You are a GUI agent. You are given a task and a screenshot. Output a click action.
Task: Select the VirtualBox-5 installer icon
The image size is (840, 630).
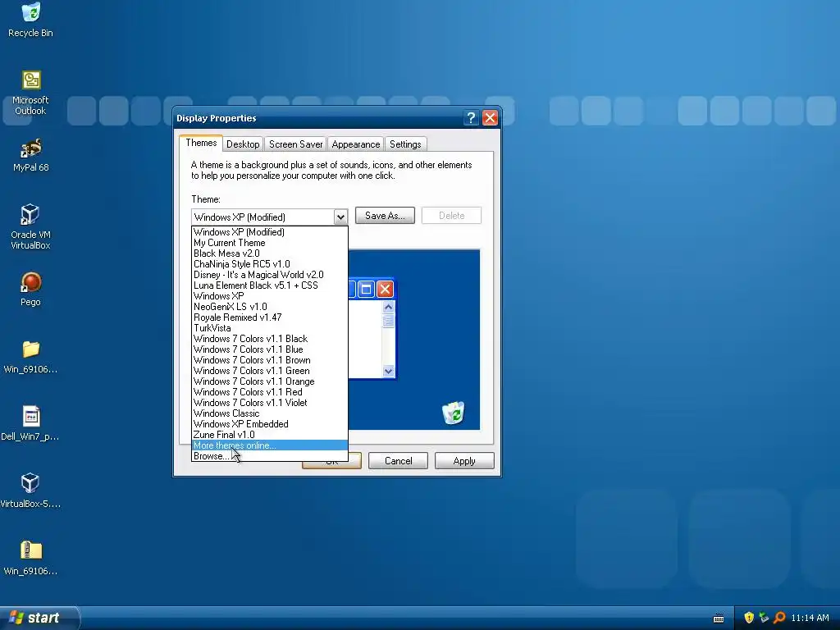coord(30,491)
